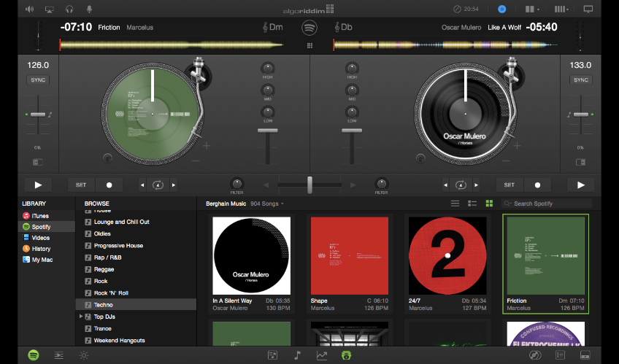The image size is (619, 364).
Task: Open the Techno playlist
Action: pos(136,304)
